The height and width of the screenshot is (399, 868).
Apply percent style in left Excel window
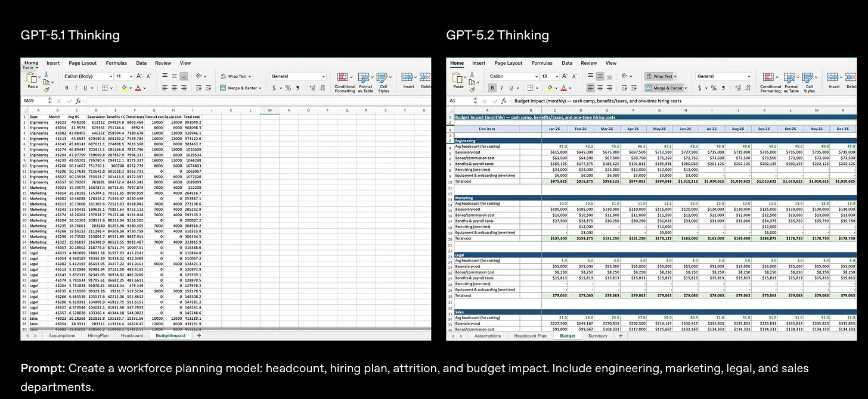(288, 88)
